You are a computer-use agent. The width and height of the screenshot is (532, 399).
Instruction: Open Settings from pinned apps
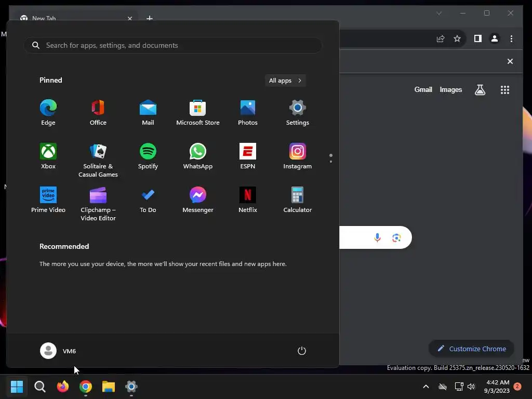298,113
